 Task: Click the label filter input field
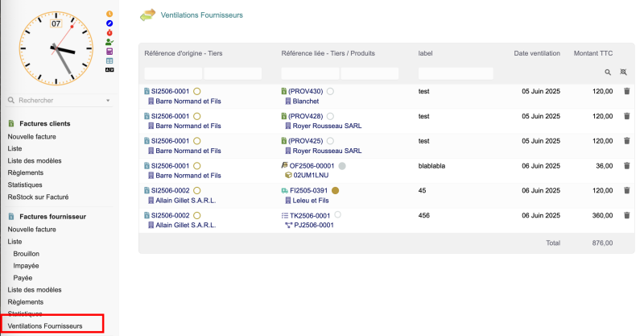pos(455,73)
